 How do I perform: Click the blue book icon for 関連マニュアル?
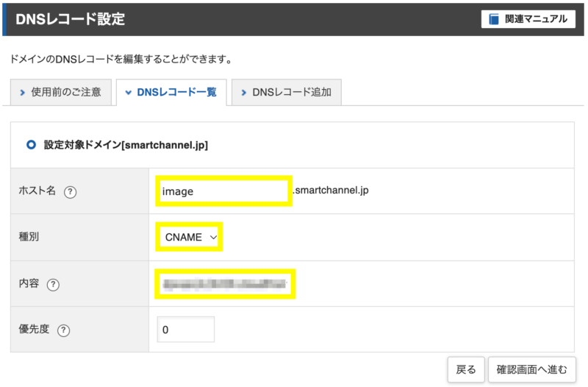pos(494,19)
